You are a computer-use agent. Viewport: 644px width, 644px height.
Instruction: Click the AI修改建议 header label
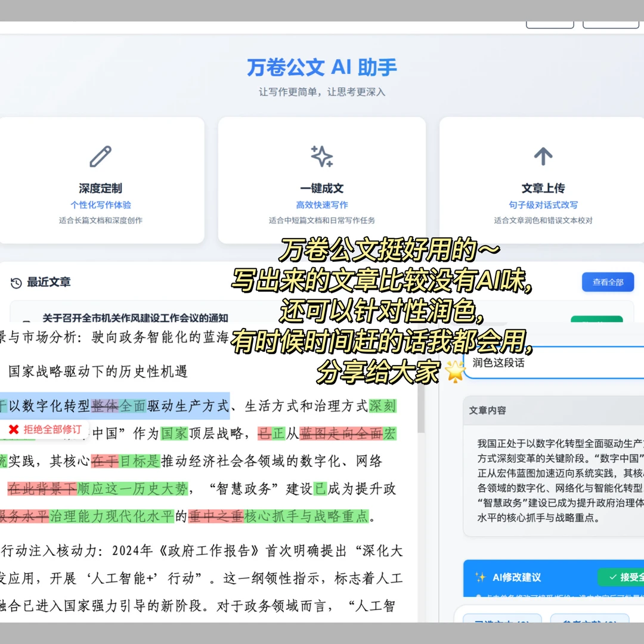pos(516,577)
